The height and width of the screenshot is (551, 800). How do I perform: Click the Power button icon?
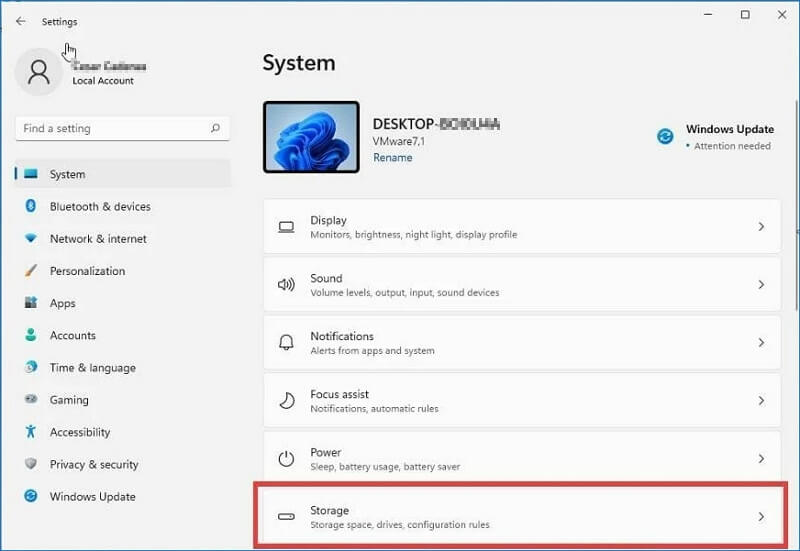click(286, 459)
